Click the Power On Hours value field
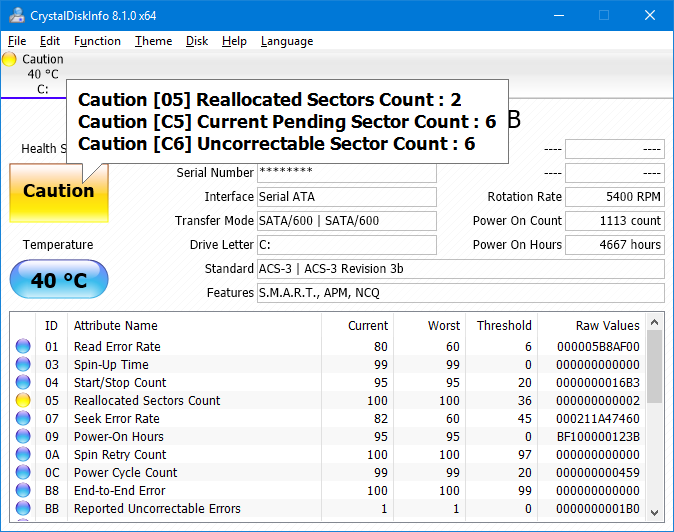 tap(614, 245)
